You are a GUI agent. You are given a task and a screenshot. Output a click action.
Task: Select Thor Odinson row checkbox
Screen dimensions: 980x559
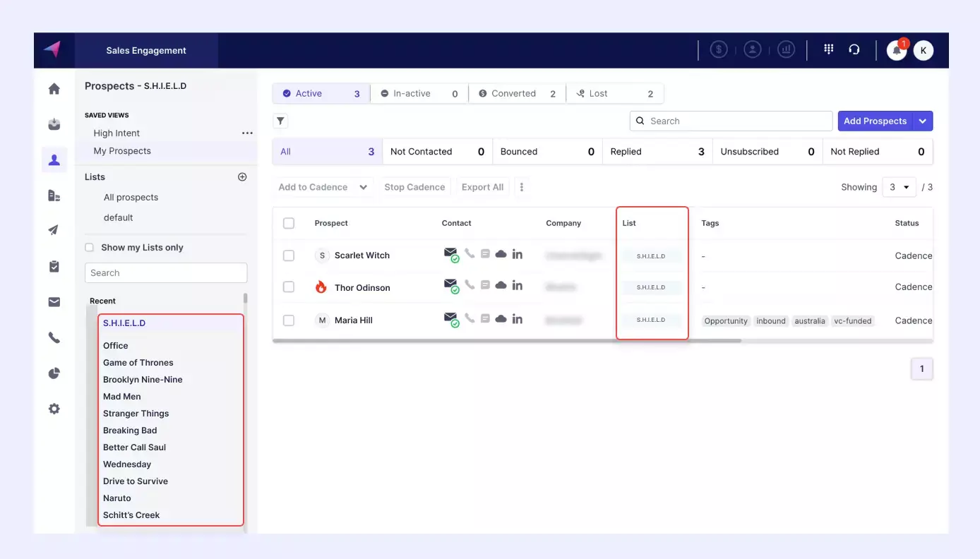pos(289,287)
